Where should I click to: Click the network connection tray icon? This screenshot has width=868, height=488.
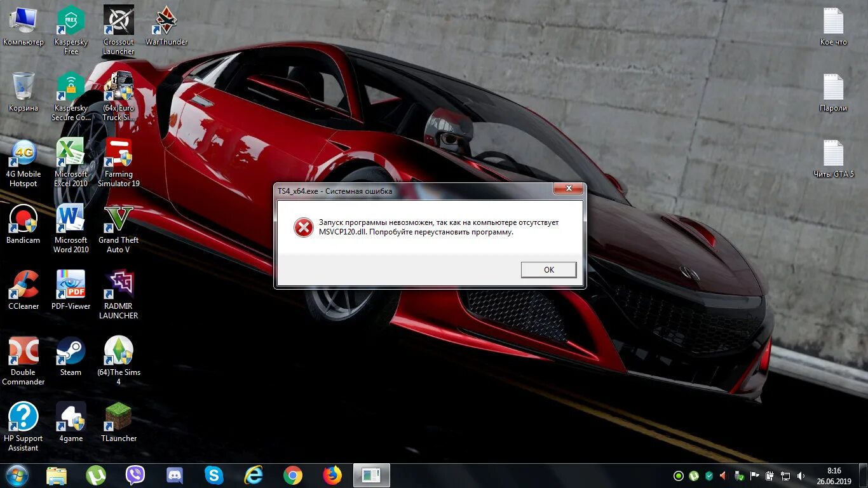[785, 476]
